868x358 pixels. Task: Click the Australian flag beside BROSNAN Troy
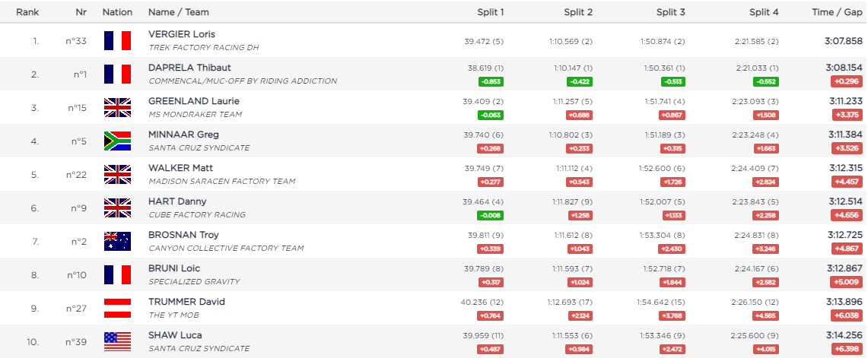click(x=117, y=241)
